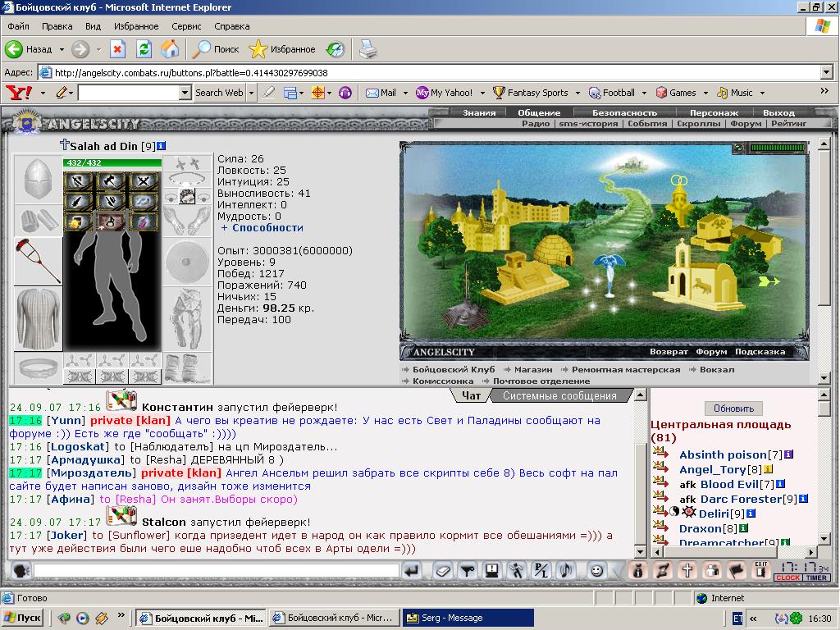This screenshot has width=840, height=630.
Task: Click the sound note icon in chat bar
Action: (x=566, y=571)
